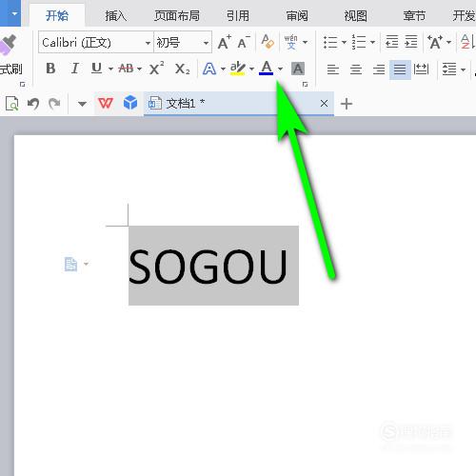Viewport: 476px width, 476px height.
Task: Click the text effects outlined A icon
Action: coord(209,69)
